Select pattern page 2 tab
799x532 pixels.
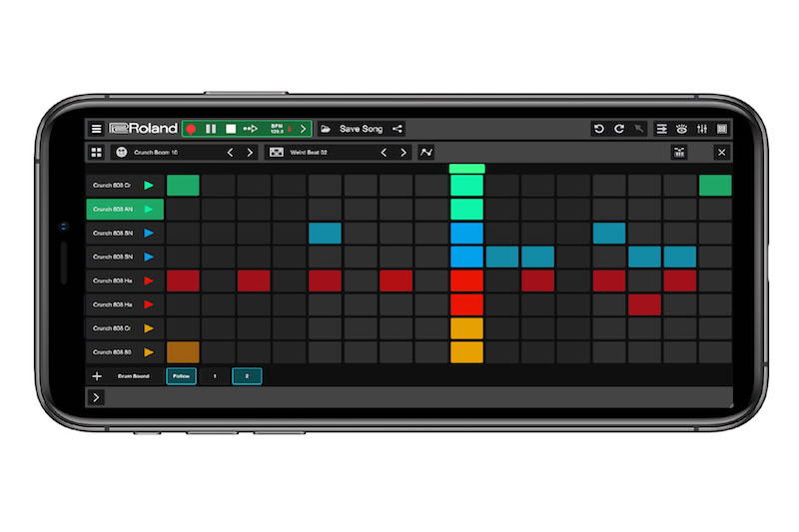247,376
